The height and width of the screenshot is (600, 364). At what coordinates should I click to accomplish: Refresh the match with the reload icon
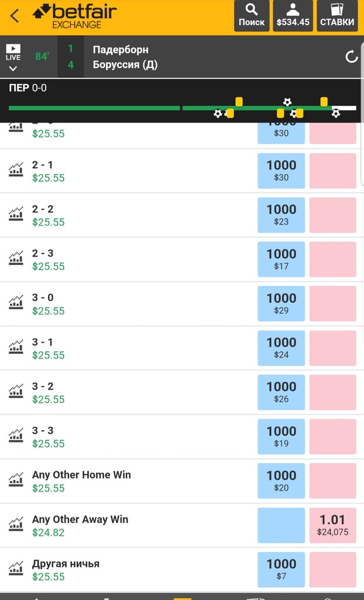coord(351,57)
